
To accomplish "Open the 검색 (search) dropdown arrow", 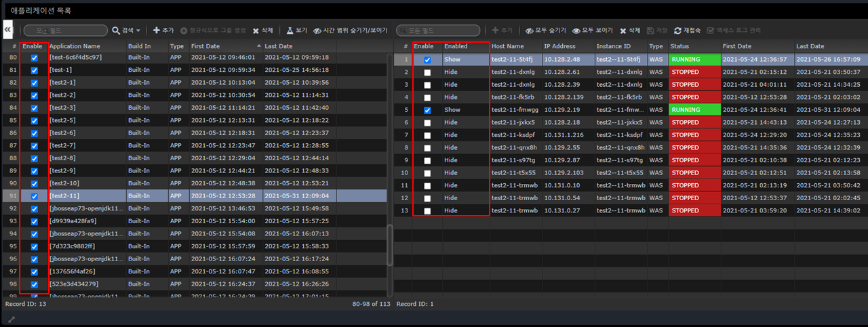I will point(138,31).
